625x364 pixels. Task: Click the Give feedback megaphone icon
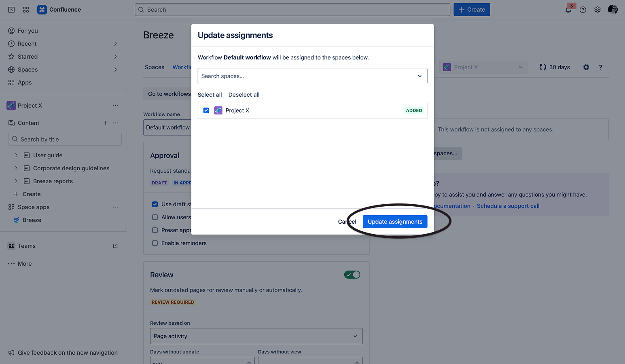click(11, 352)
